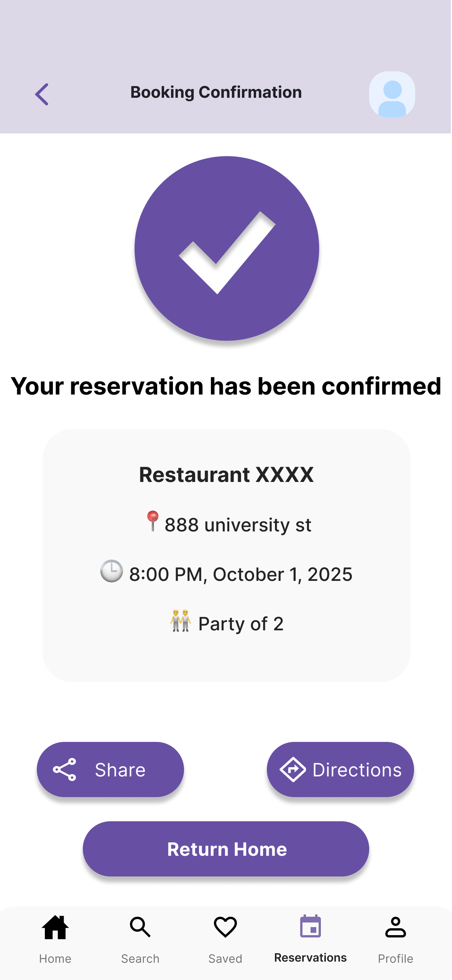The image size is (452, 980).
Task: Click the two-people party icon
Action: click(x=181, y=620)
